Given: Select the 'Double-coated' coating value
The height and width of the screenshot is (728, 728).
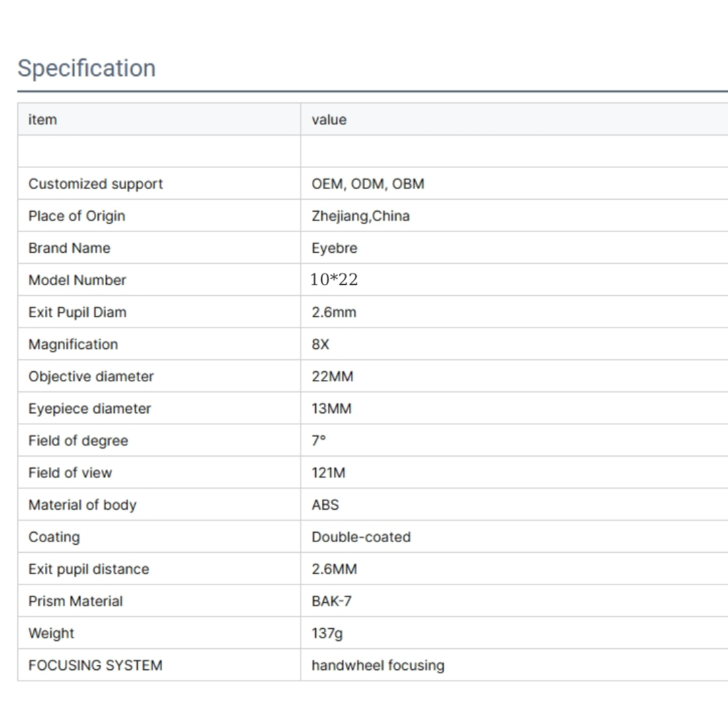Looking at the screenshot, I should click(x=361, y=537).
